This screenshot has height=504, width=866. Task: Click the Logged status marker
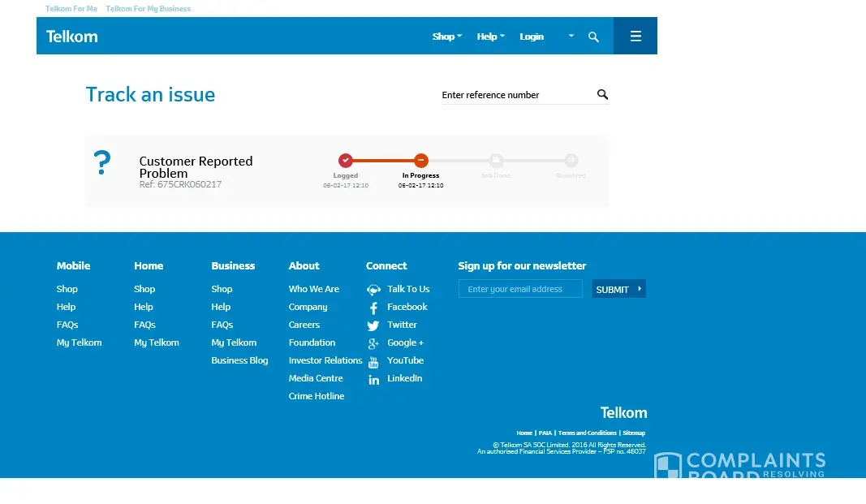[x=346, y=161]
